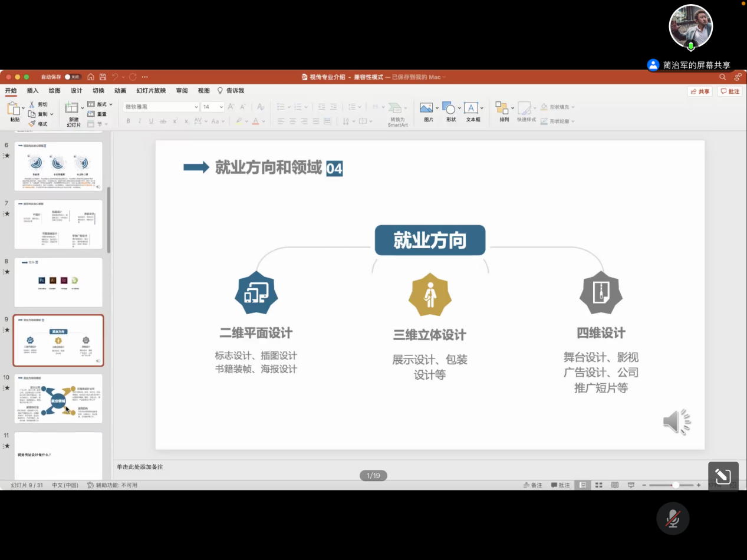Switch to slide sorter view
Image resolution: width=747 pixels, height=560 pixels.
(598, 485)
